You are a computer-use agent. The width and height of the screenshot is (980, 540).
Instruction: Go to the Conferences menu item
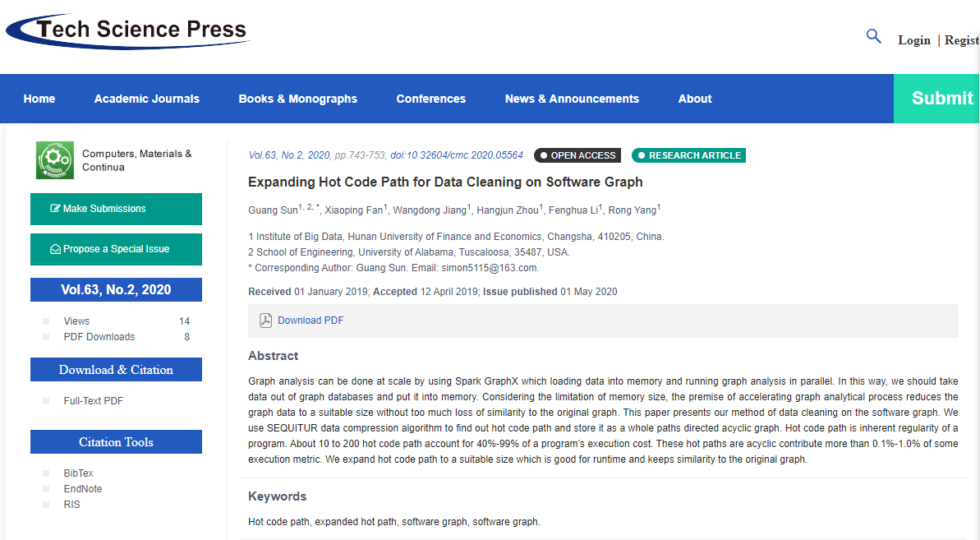(430, 99)
